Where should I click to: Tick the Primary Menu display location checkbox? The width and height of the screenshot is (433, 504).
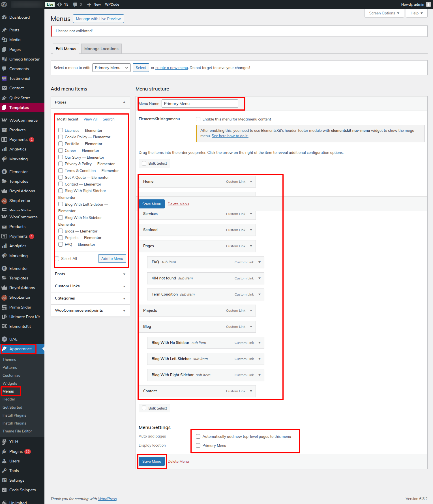pyautogui.click(x=198, y=445)
